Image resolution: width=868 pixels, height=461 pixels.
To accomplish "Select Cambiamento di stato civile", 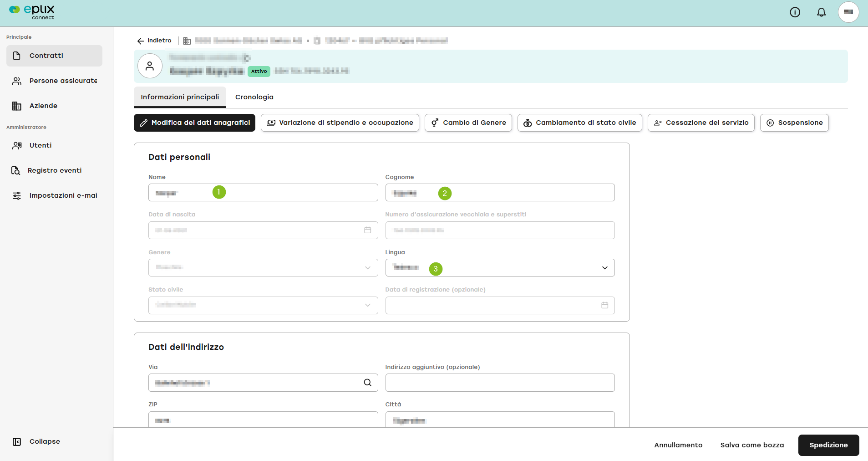I will [580, 123].
